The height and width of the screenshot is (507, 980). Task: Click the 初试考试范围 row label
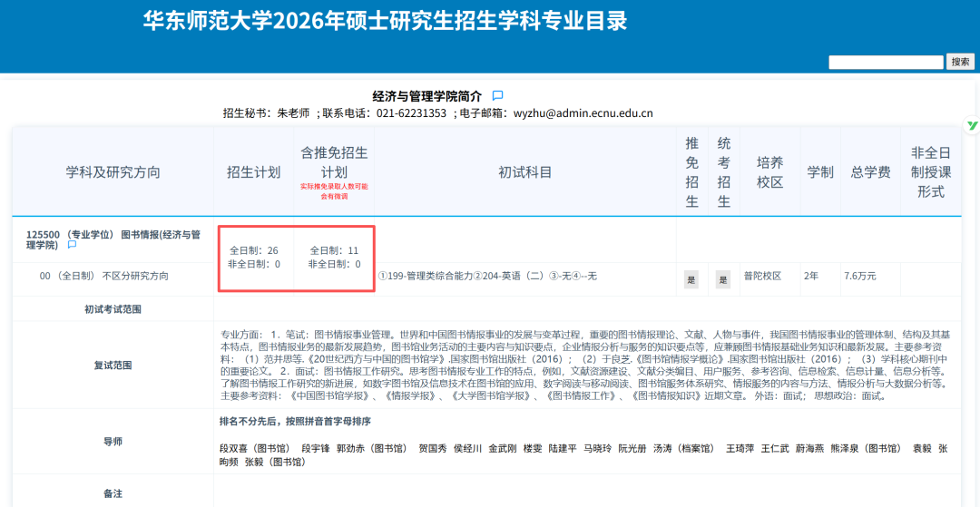[113, 309]
